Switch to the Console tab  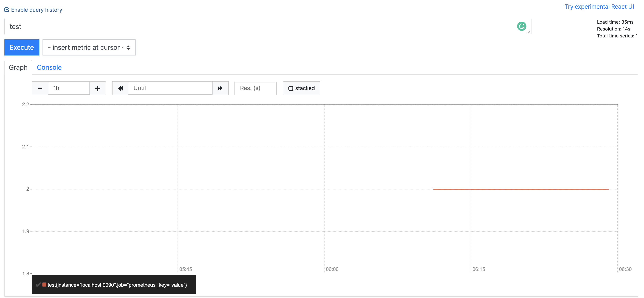pyautogui.click(x=49, y=67)
